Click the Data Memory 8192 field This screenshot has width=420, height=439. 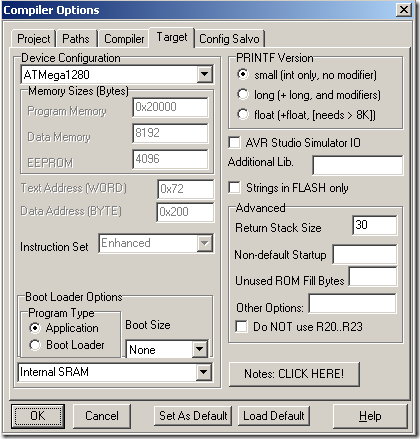coord(170,133)
